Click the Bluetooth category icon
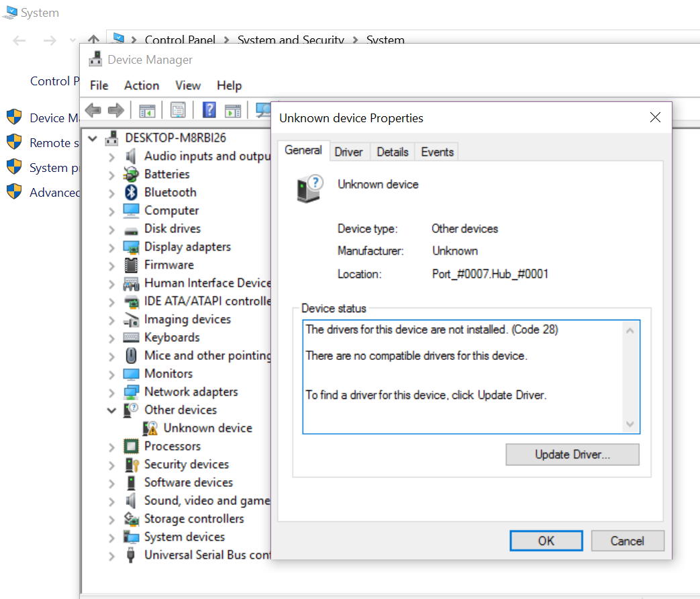Viewport: 700px width, 599px height. pos(131,192)
